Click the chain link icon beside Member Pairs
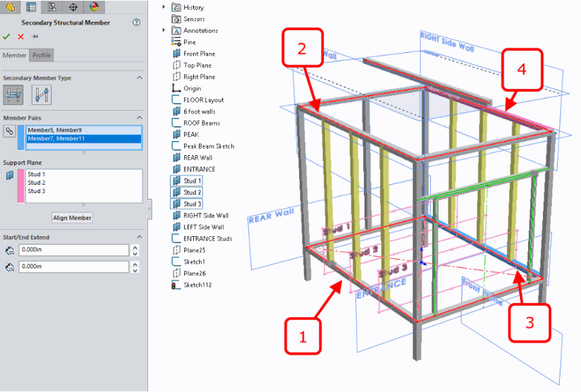 click(9, 131)
